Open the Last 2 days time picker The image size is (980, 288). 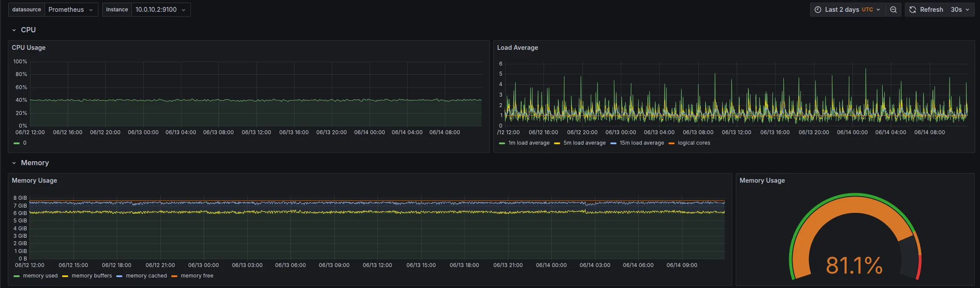pyautogui.click(x=848, y=10)
